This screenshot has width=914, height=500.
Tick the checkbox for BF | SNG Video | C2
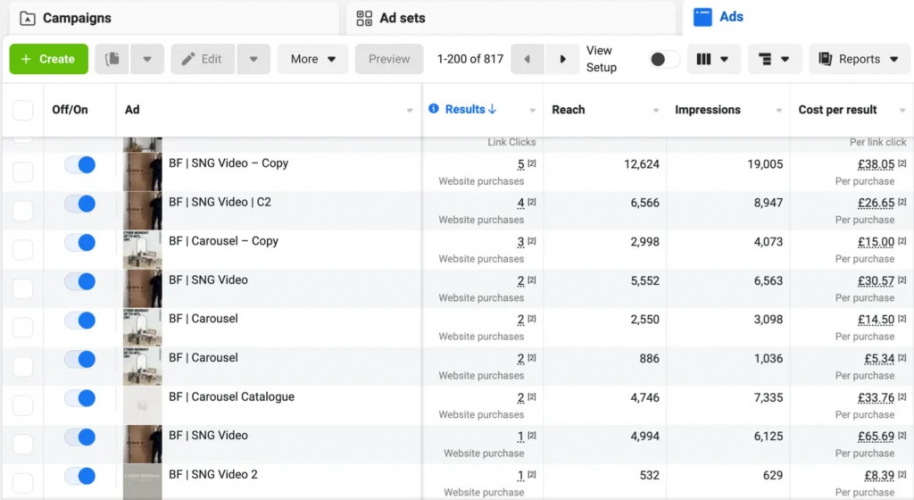coord(22,211)
